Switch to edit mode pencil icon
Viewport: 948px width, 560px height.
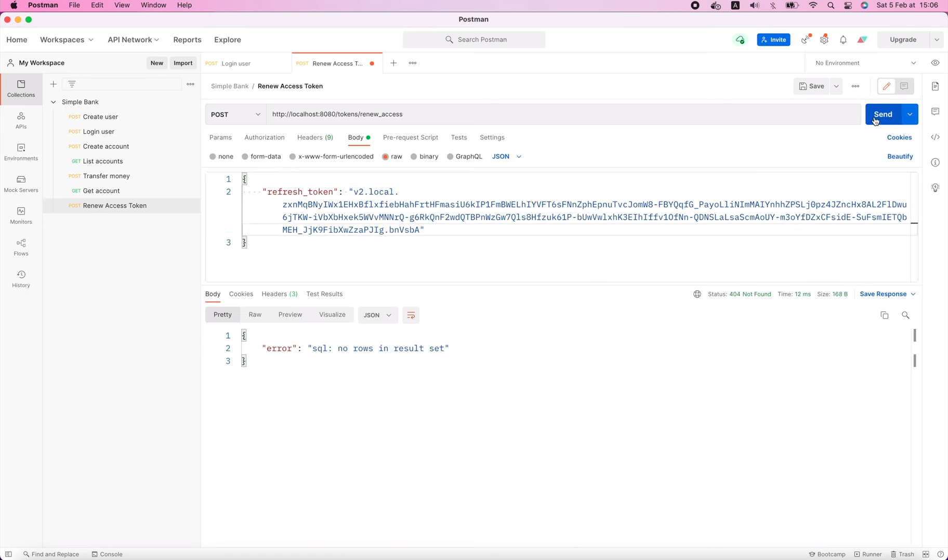(887, 86)
